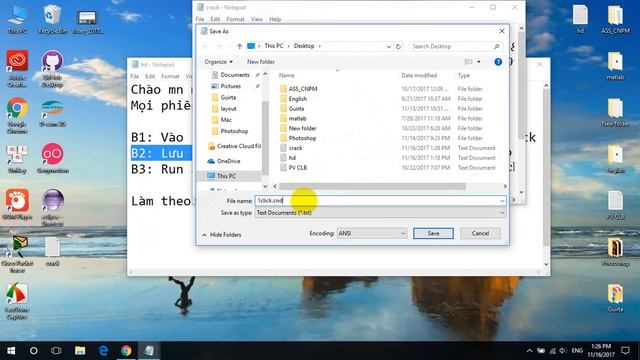Open Edit menu in hd Notepad window
The height and width of the screenshot is (360, 640).
pyautogui.click(x=150, y=76)
